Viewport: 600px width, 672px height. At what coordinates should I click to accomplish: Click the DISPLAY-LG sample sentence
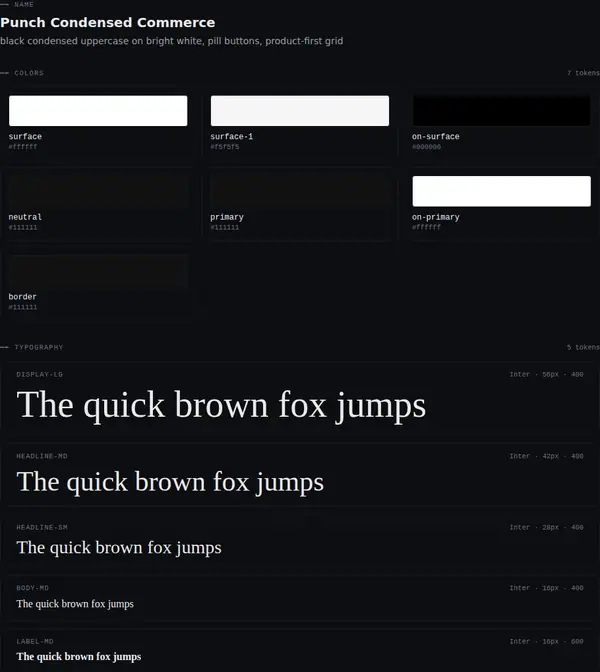(221, 405)
